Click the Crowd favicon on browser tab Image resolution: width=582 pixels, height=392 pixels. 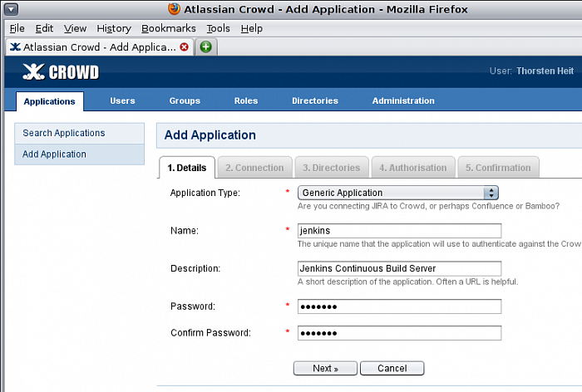[x=15, y=47]
